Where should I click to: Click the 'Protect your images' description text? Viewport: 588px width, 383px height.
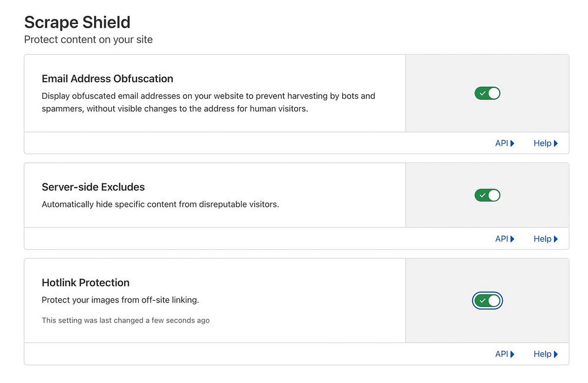pyautogui.click(x=121, y=300)
